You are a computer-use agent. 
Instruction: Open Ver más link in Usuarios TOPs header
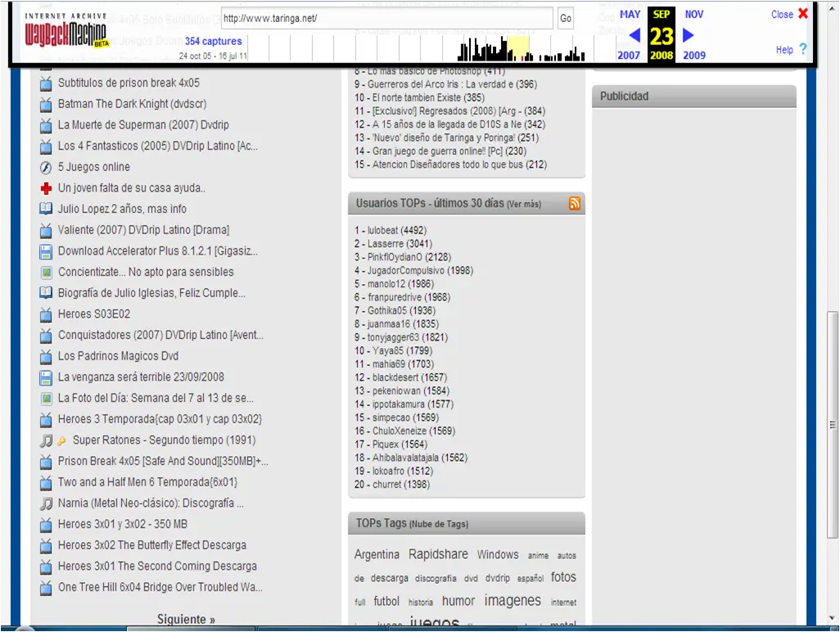(524, 204)
